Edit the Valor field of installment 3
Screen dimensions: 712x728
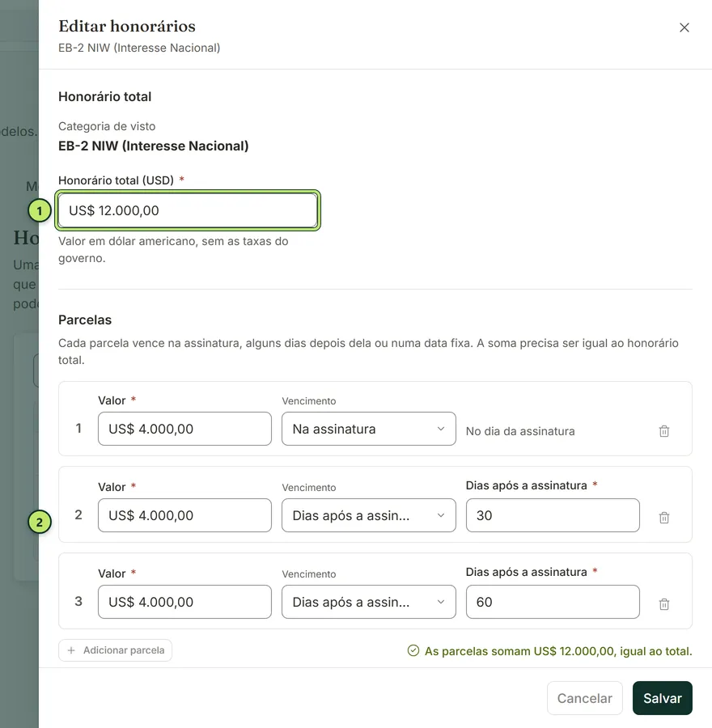[184, 602]
